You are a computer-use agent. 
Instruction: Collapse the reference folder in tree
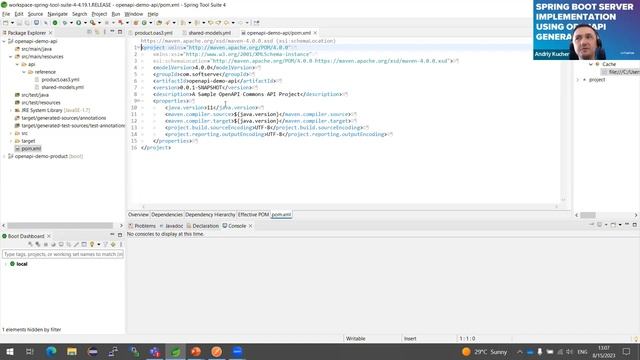(x=24, y=72)
